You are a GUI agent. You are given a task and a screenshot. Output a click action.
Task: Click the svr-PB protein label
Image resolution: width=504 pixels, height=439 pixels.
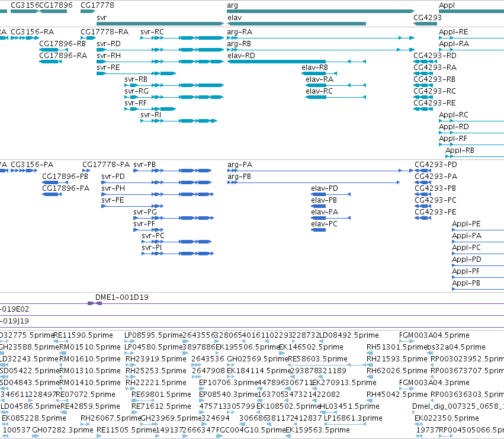point(145,165)
